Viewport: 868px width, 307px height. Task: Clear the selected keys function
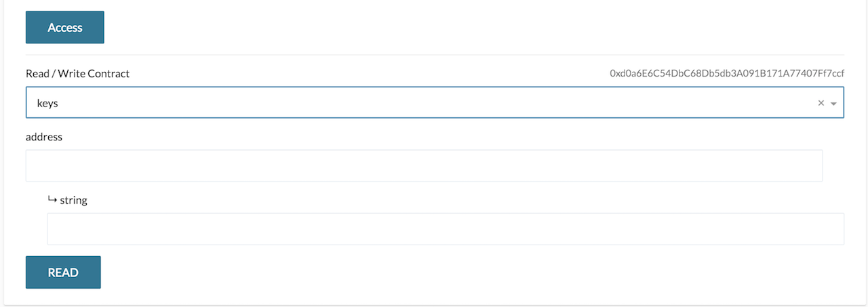pyautogui.click(x=821, y=103)
